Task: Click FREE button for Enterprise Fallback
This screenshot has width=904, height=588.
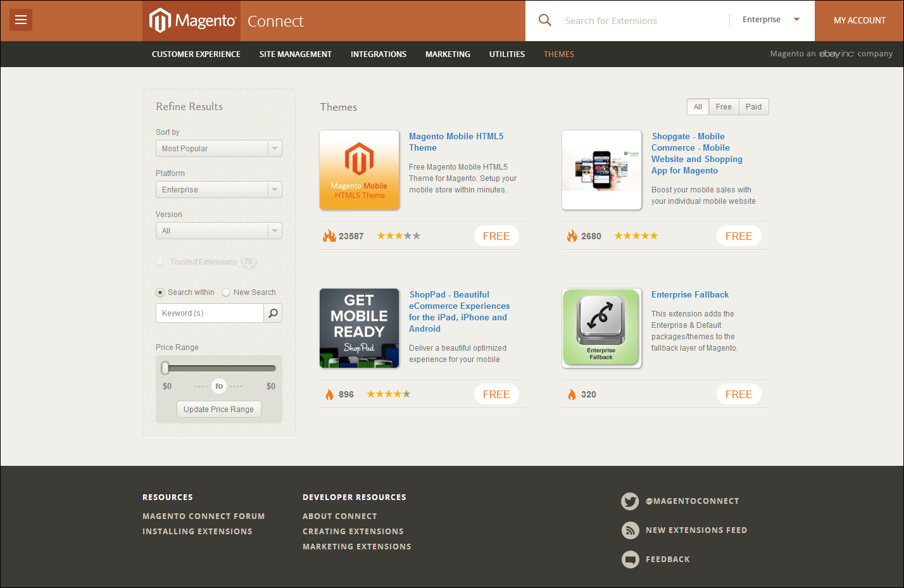Action: click(739, 394)
